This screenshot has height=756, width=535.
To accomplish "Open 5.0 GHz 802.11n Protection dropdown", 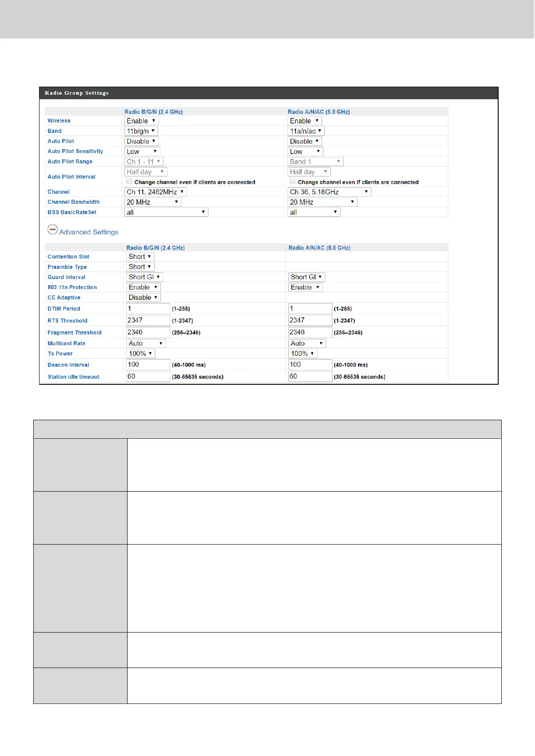I will pos(305,288).
